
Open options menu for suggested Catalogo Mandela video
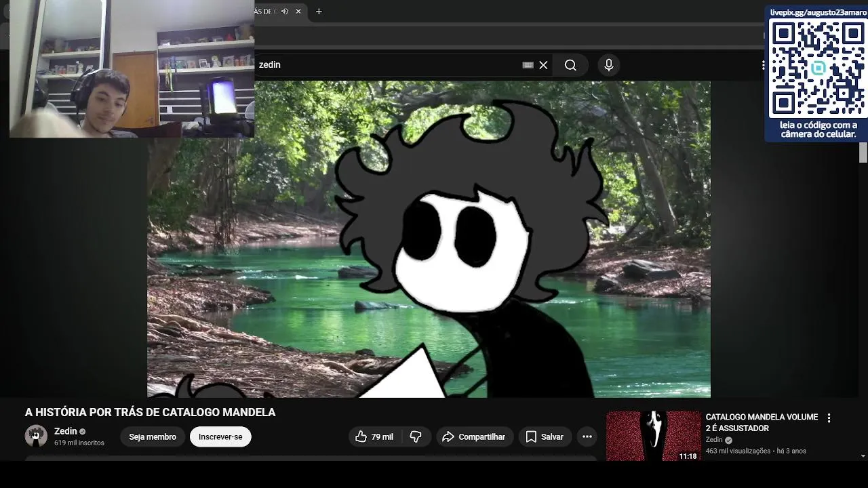click(829, 418)
